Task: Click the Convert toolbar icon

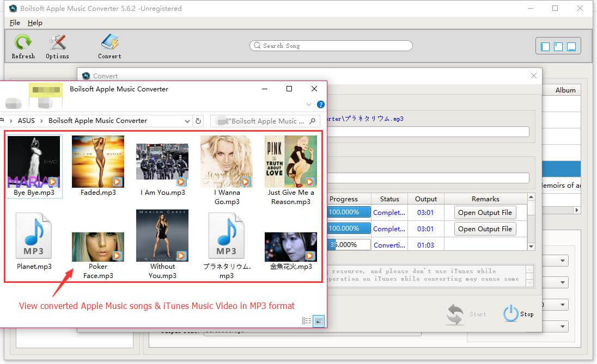Action: coord(109,42)
